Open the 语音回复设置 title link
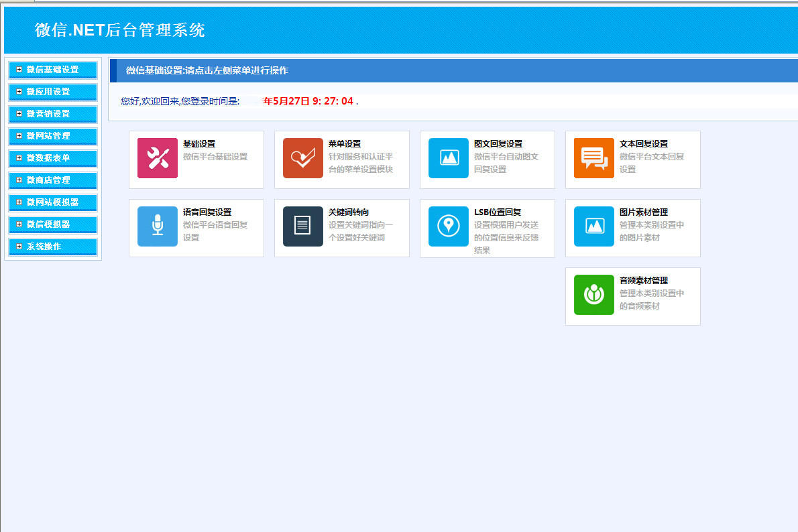The width and height of the screenshot is (798, 532). pyautogui.click(x=207, y=212)
